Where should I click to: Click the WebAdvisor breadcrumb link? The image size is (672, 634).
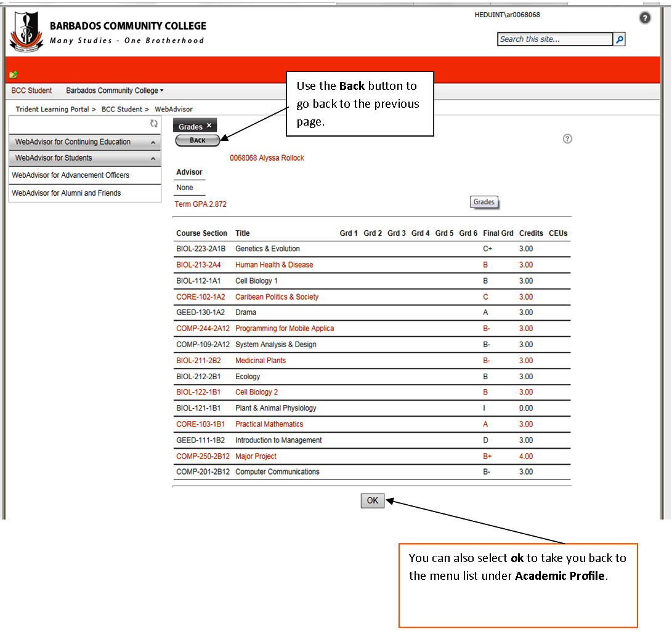click(x=174, y=109)
